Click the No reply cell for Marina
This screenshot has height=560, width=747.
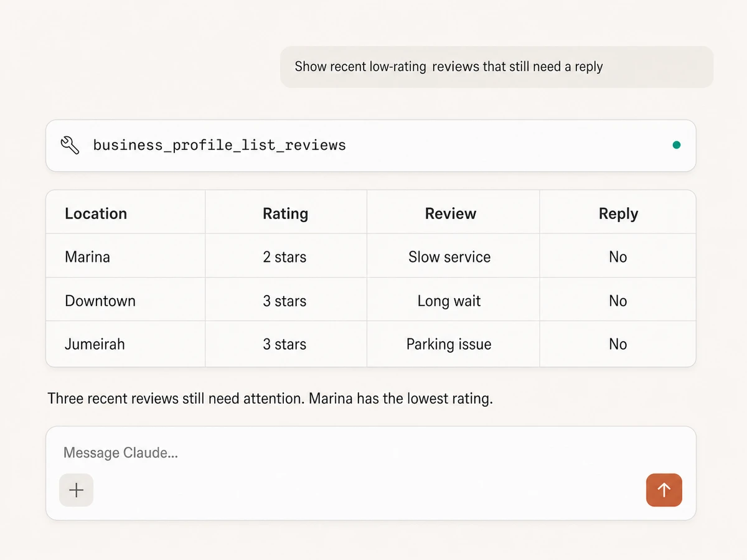click(x=618, y=256)
